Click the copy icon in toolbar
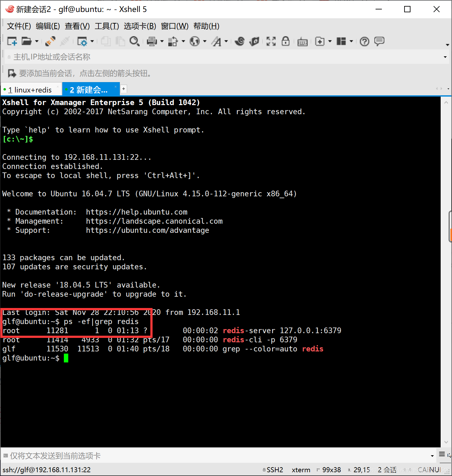This screenshot has width=452, height=476. click(106, 41)
